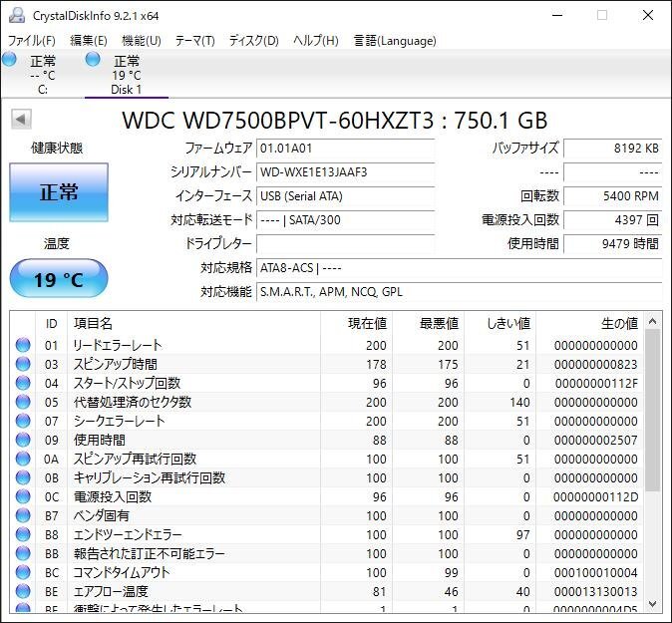Click the status orb of the 05 代替処理済のセクタ数 row
This screenshot has height=623, width=672.
pyautogui.click(x=23, y=402)
